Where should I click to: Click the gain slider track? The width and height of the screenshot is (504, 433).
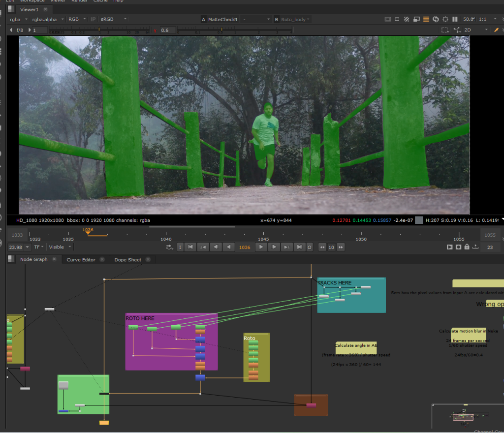[99, 30]
